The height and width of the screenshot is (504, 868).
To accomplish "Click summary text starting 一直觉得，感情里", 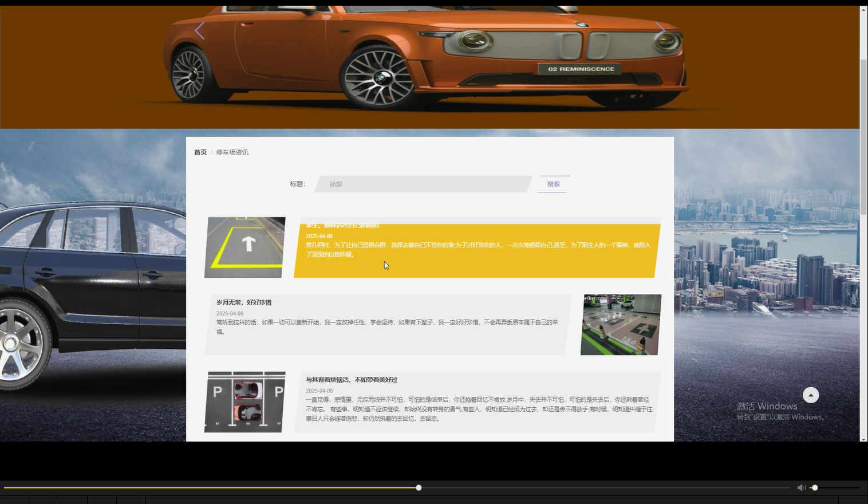I will [479, 409].
